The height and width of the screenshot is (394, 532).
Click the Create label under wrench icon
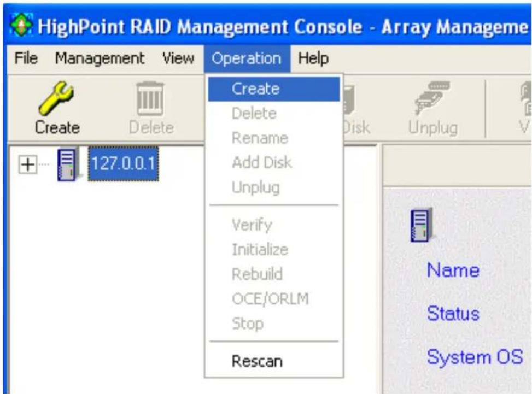click(x=57, y=128)
